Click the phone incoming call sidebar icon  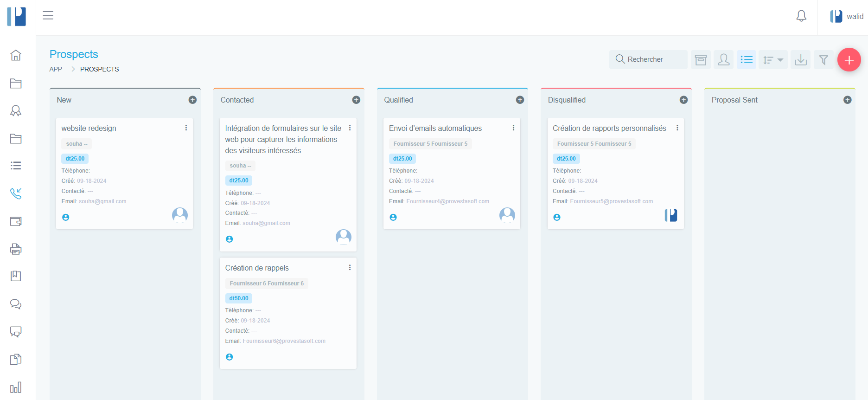tap(16, 194)
